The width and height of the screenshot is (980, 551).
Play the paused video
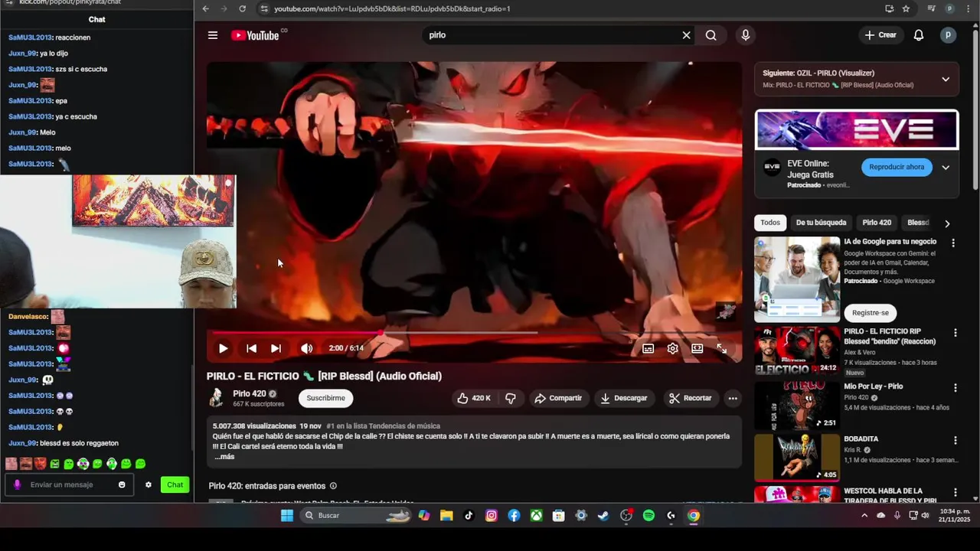point(223,348)
